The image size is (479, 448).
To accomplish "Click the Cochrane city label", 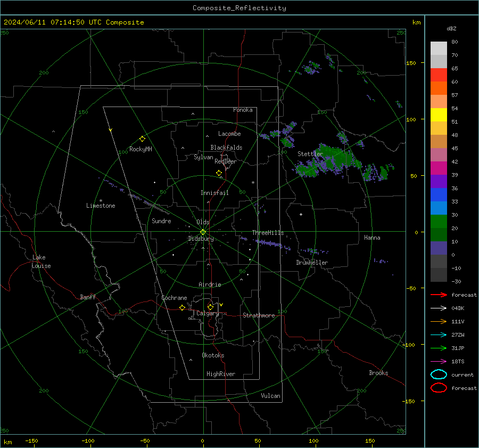I will coord(174,298).
